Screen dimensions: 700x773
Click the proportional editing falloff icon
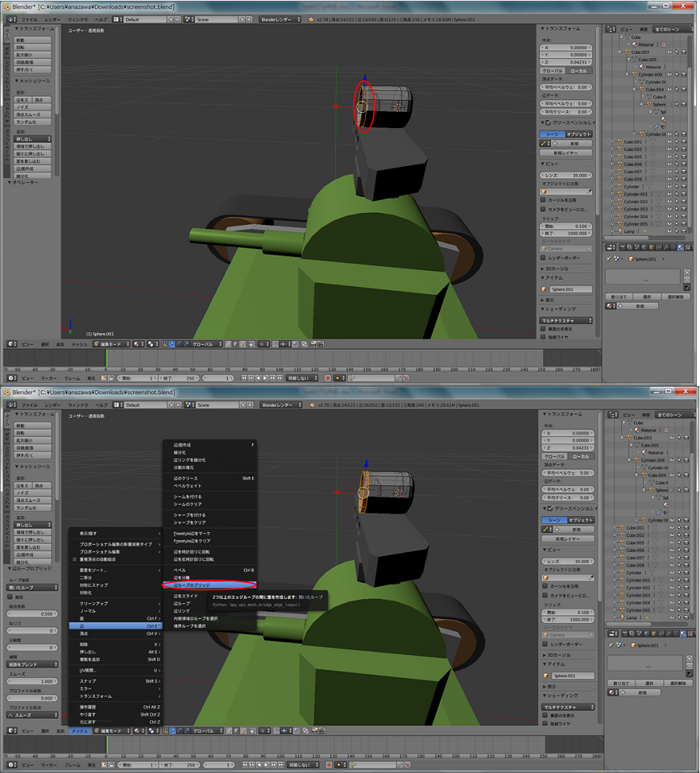click(263, 343)
